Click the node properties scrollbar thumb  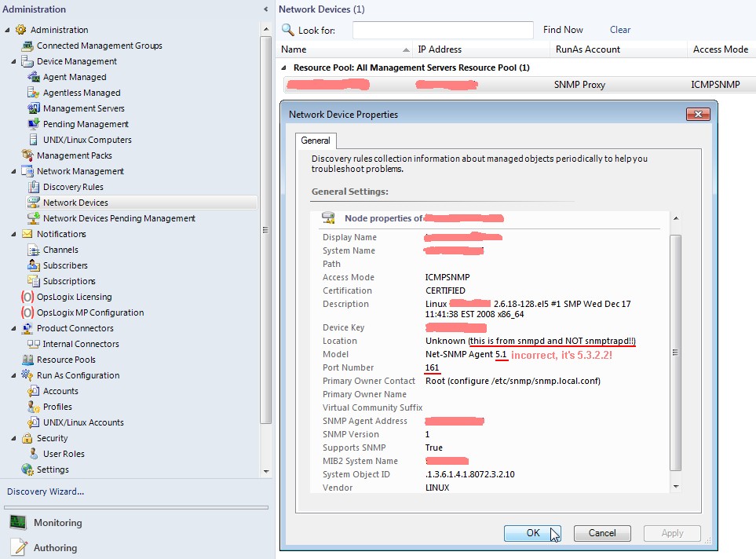pos(675,353)
